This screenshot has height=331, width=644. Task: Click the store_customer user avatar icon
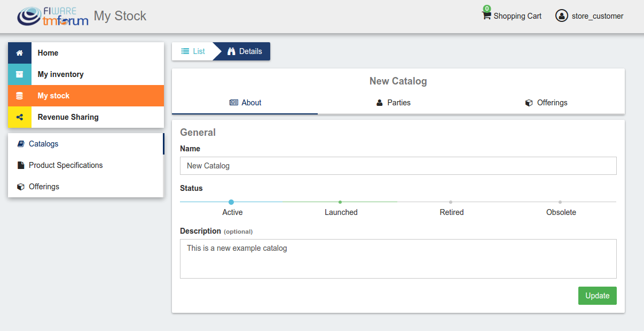pos(562,16)
